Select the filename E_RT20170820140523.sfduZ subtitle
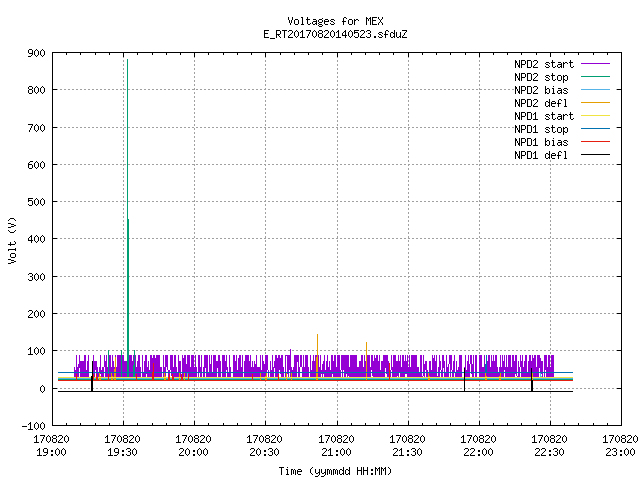Image resolution: width=640 pixels, height=480 pixels. [335, 34]
